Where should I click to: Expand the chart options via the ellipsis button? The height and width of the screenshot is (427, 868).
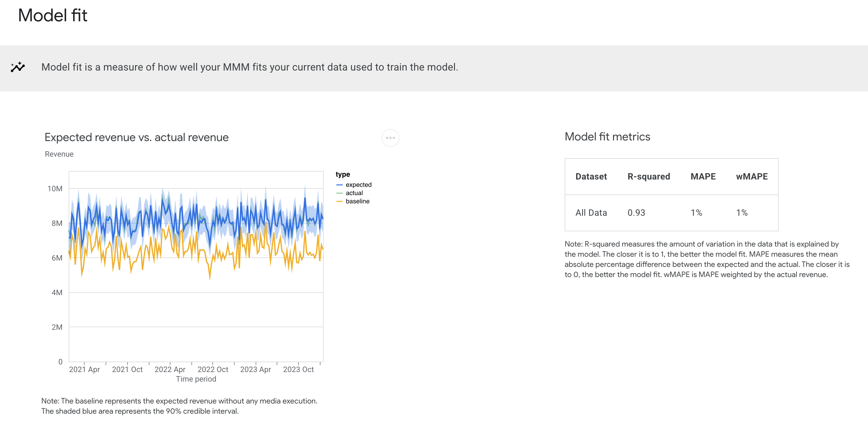tap(390, 138)
